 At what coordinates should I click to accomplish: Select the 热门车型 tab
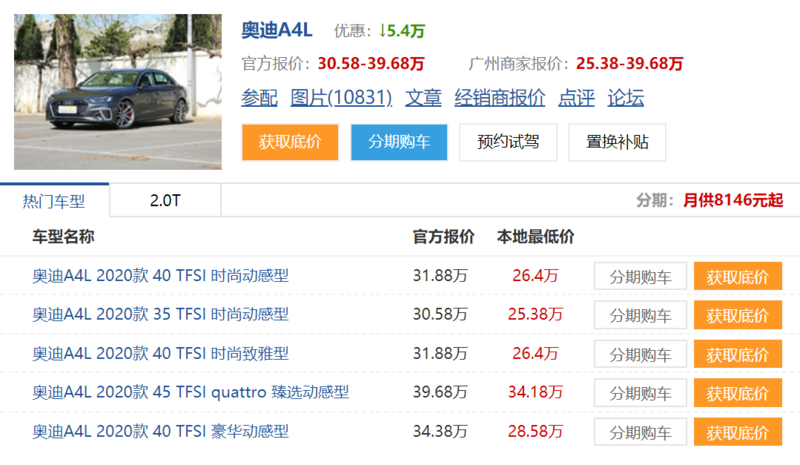54,201
